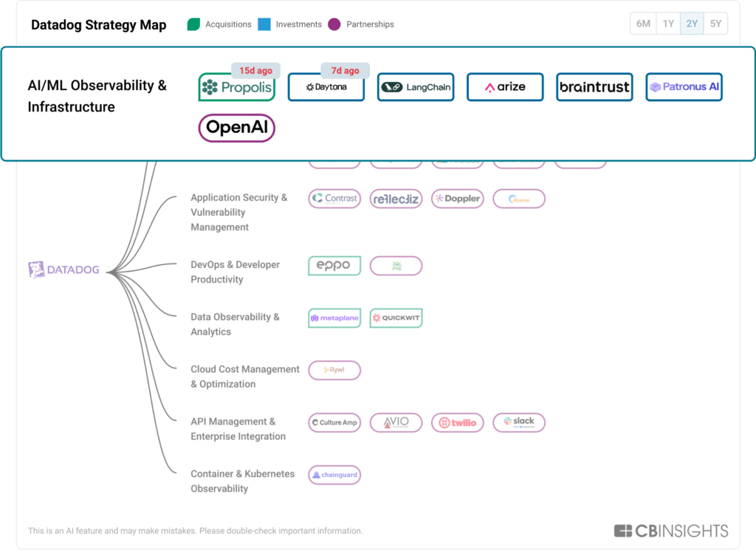This screenshot has height=550, width=756.
Task: Switch time range to 6M
Action: click(643, 24)
